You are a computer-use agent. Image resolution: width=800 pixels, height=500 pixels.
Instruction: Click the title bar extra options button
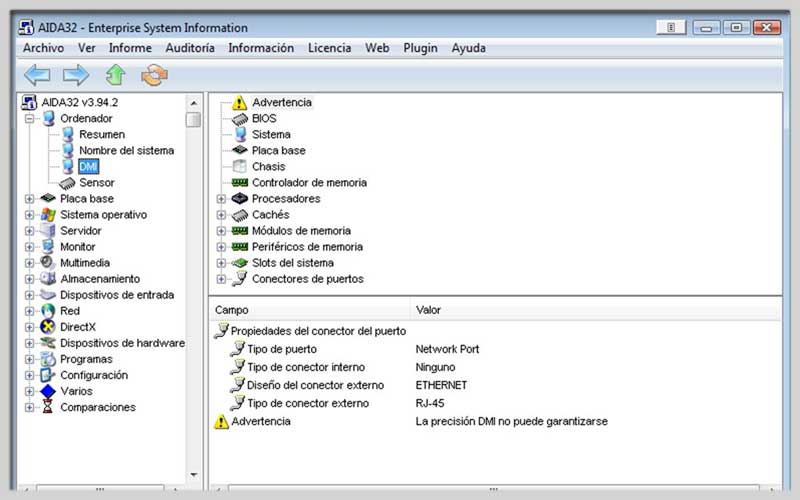tap(671, 27)
